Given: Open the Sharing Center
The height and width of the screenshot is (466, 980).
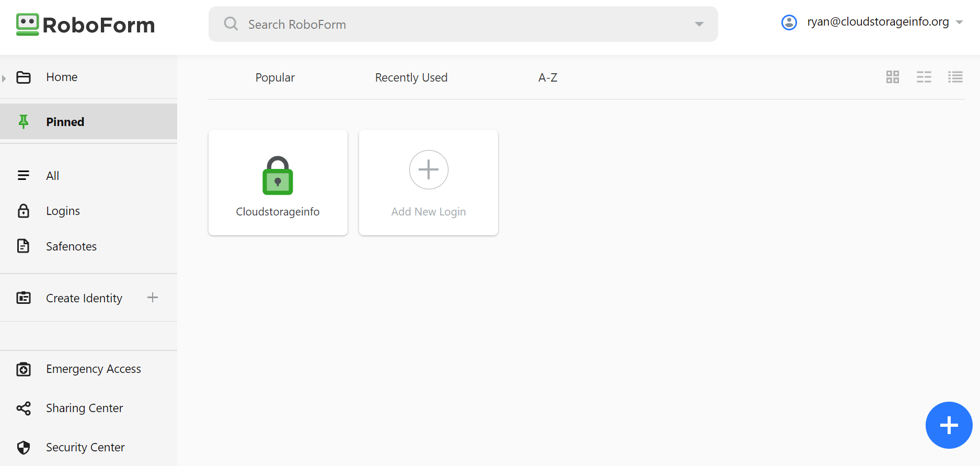Looking at the screenshot, I should tap(84, 408).
